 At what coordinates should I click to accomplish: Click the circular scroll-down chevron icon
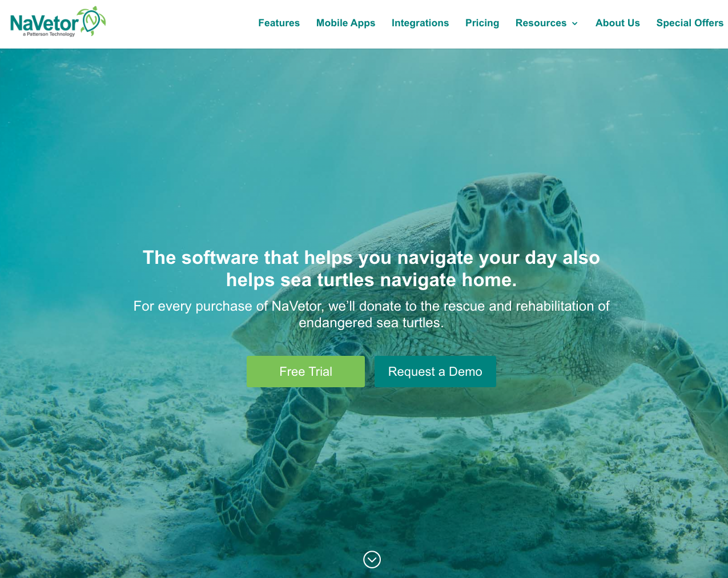[372, 559]
